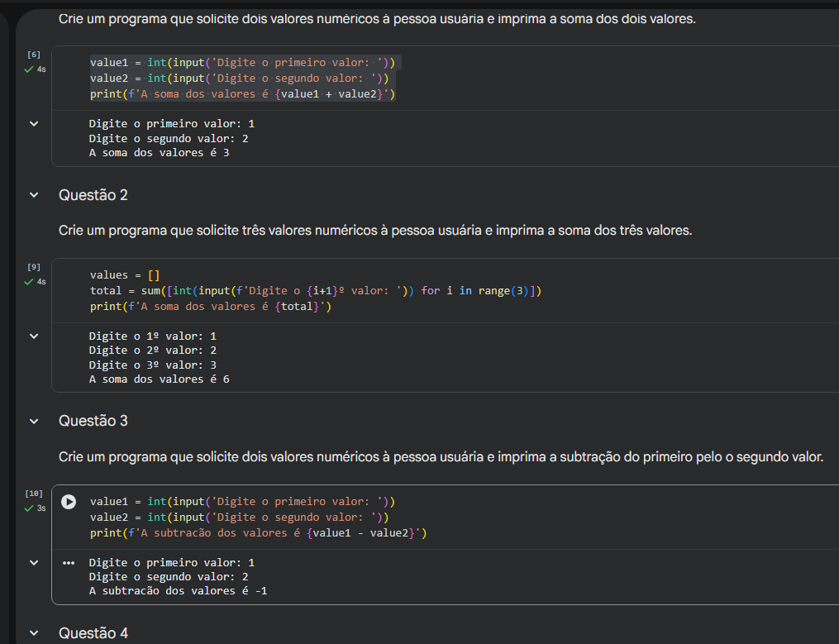Click the '4s' runtime label of cell [6]
The image size is (839, 644).
[x=41, y=69]
